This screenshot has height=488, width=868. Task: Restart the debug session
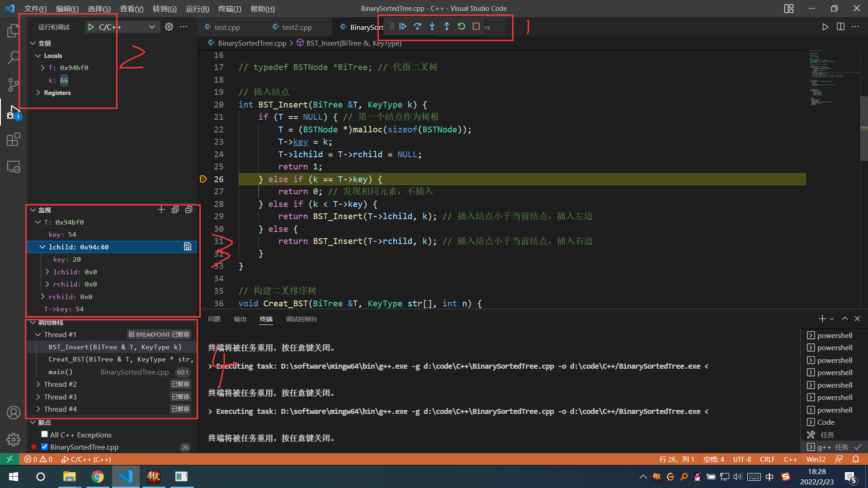click(462, 27)
